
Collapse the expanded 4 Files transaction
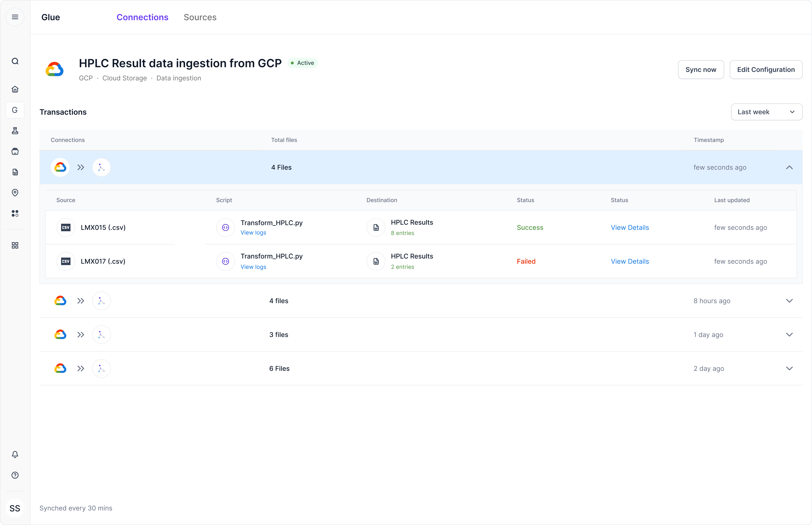click(789, 167)
